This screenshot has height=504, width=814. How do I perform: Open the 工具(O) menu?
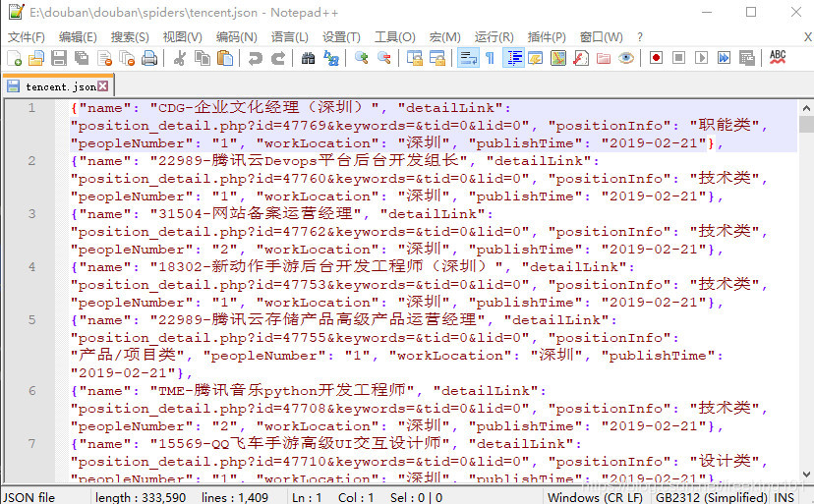click(395, 37)
